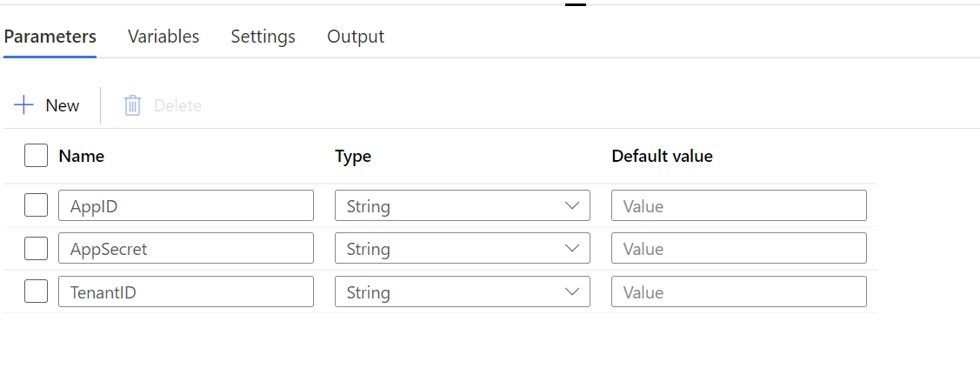
Task: Select the Parameters tab
Action: [50, 37]
